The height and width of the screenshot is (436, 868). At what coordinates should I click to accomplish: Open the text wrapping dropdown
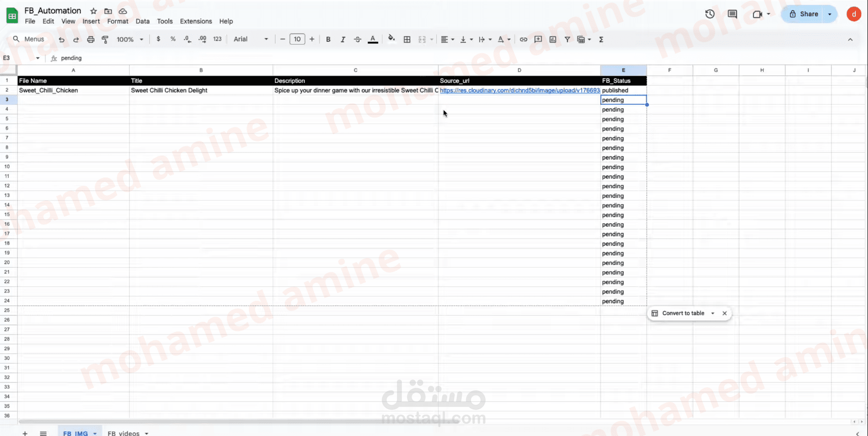pyautogui.click(x=485, y=40)
